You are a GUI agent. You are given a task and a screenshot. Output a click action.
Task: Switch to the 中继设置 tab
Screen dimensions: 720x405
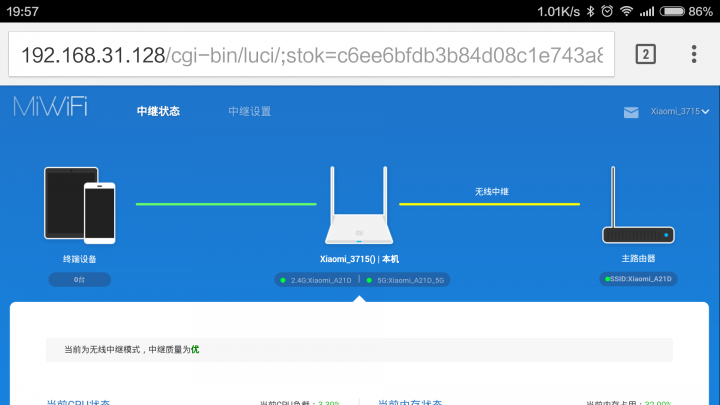pos(250,111)
